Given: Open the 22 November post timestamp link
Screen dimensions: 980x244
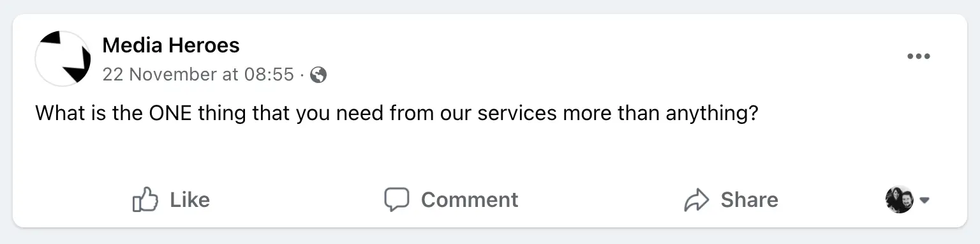Looking at the screenshot, I should [x=198, y=75].
